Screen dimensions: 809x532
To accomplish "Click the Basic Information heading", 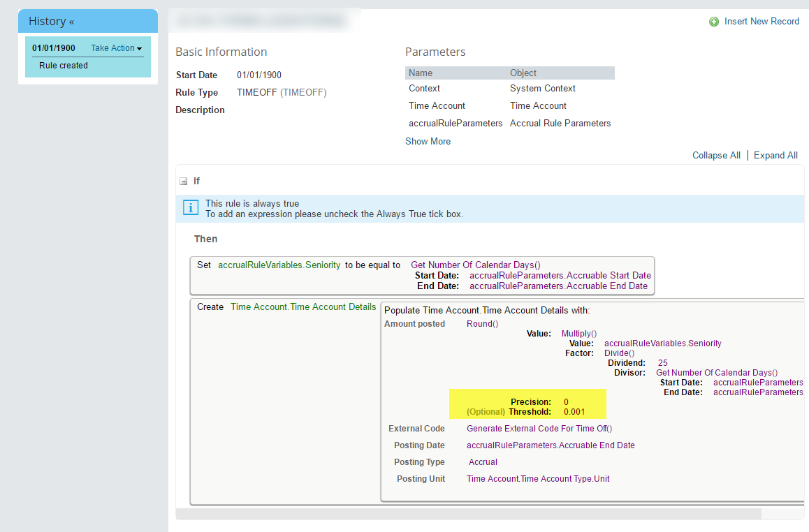I will point(221,52).
